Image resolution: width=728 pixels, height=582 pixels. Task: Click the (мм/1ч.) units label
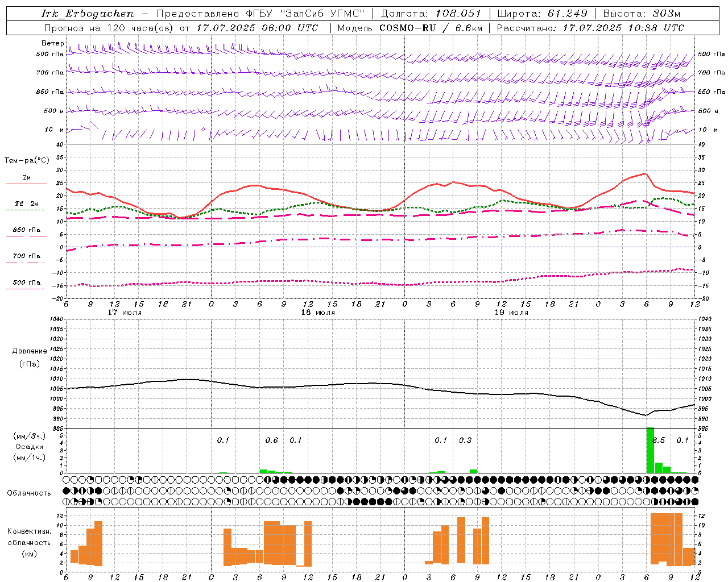[x=30, y=458]
